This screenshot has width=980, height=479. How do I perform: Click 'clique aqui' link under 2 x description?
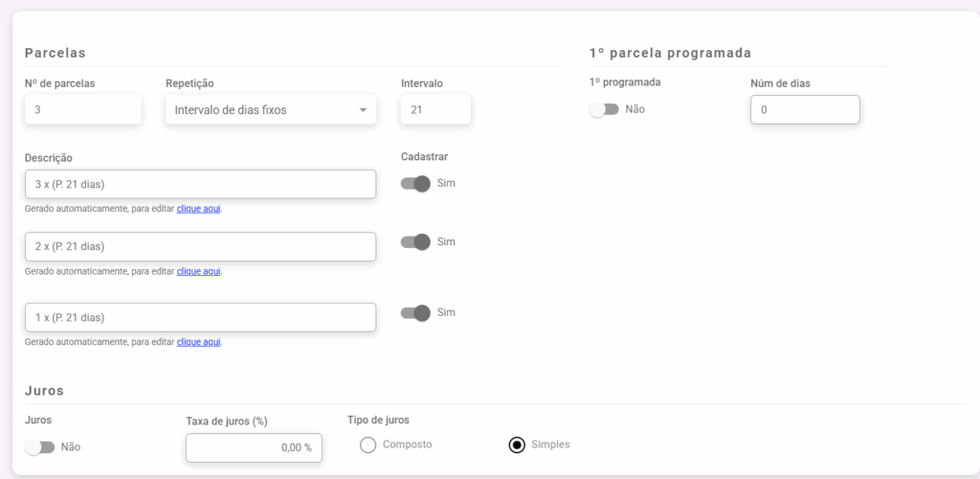(199, 271)
